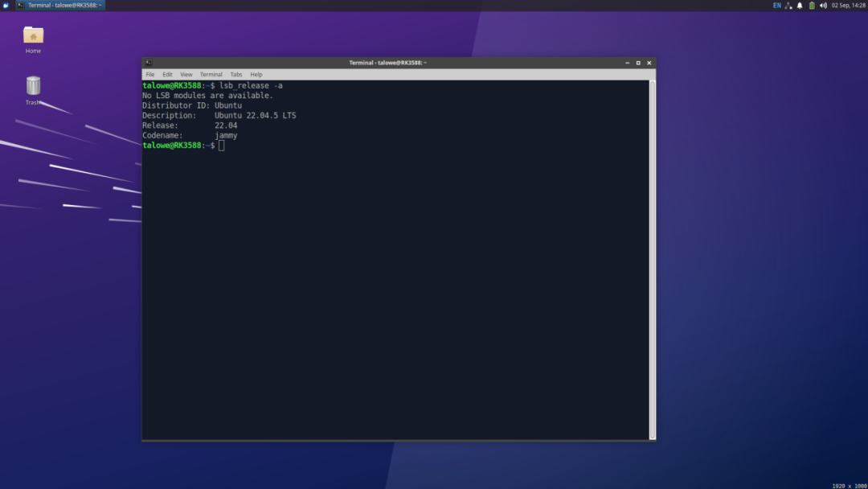Open the volume speaker control

click(x=823, y=6)
